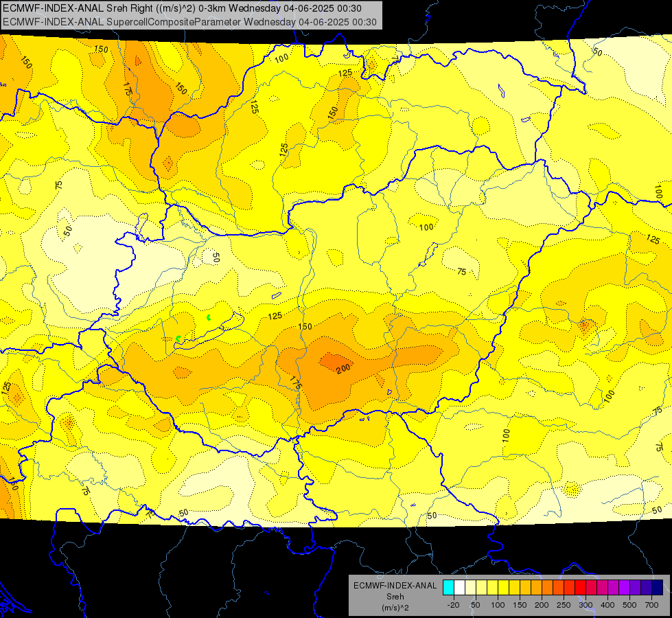The image size is (672, 618).
Task: Click the legend value label 250
Action: [x=564, y=605]
